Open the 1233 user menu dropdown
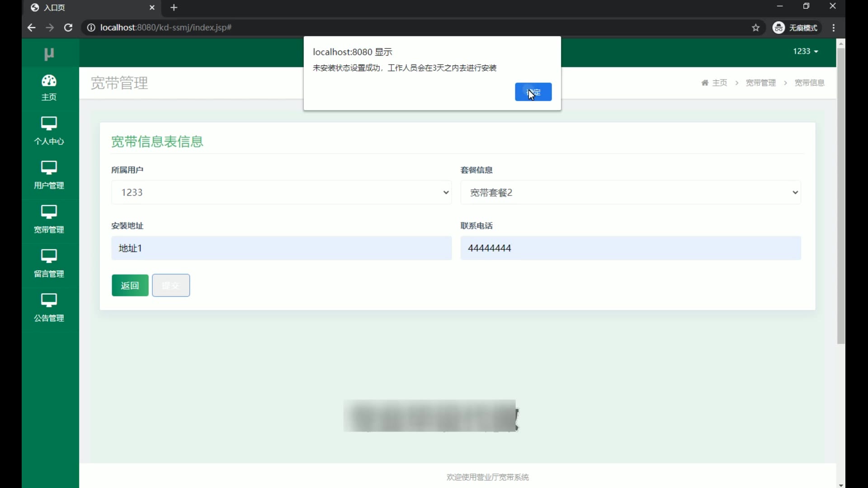Viewport: 868px width, 488px height. (805, 52)
